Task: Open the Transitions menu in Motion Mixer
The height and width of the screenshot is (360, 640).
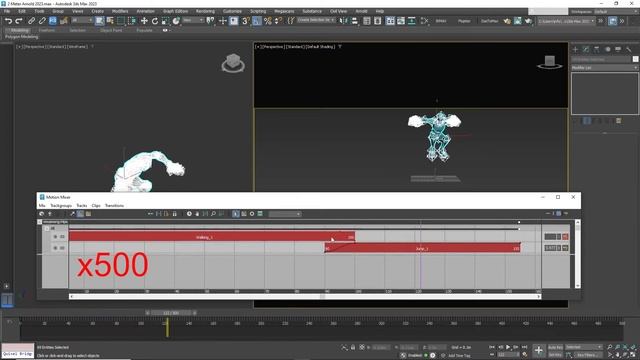Action: [114, 206]
